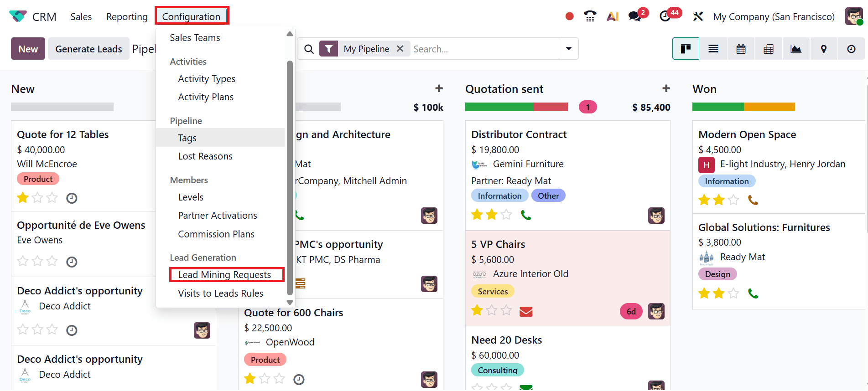Open the activities clock with 44 notifications
868x391 pixels.
[x=665, y=16]
